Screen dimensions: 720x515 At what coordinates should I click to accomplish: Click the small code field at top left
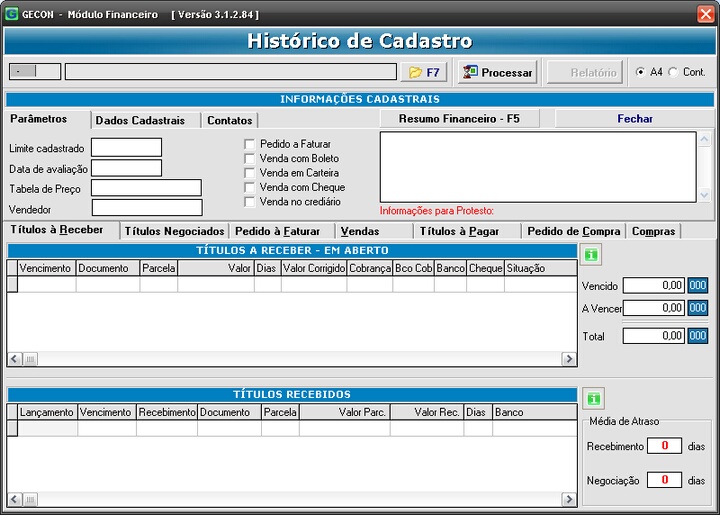pos(35,71)
